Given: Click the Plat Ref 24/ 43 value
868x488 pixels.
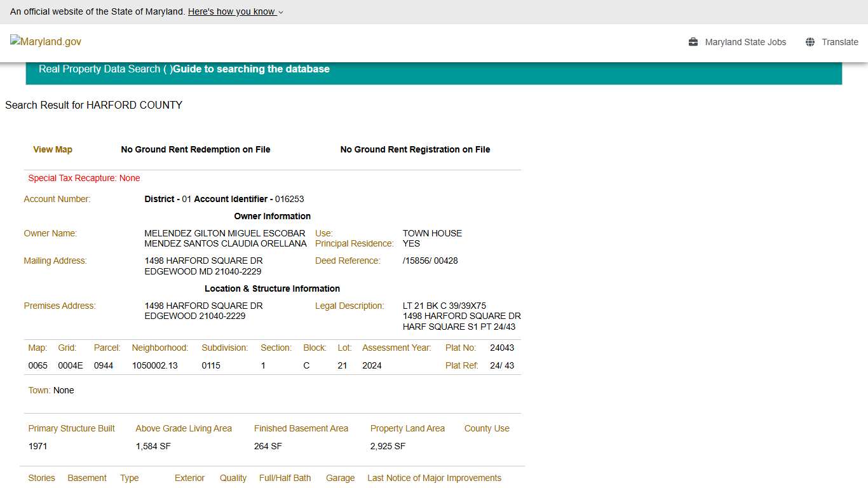Looking at the screenshot, I should click(502, 365).
